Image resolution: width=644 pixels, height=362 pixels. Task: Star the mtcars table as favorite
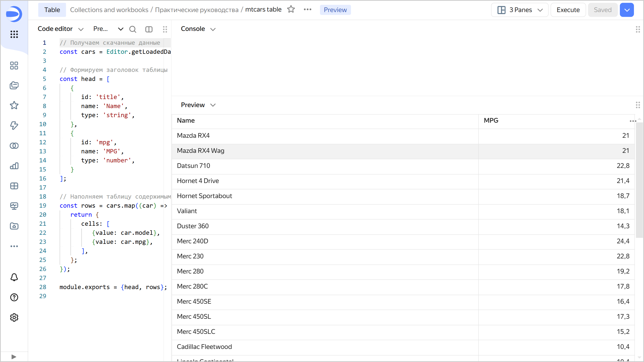click(291, 10)
